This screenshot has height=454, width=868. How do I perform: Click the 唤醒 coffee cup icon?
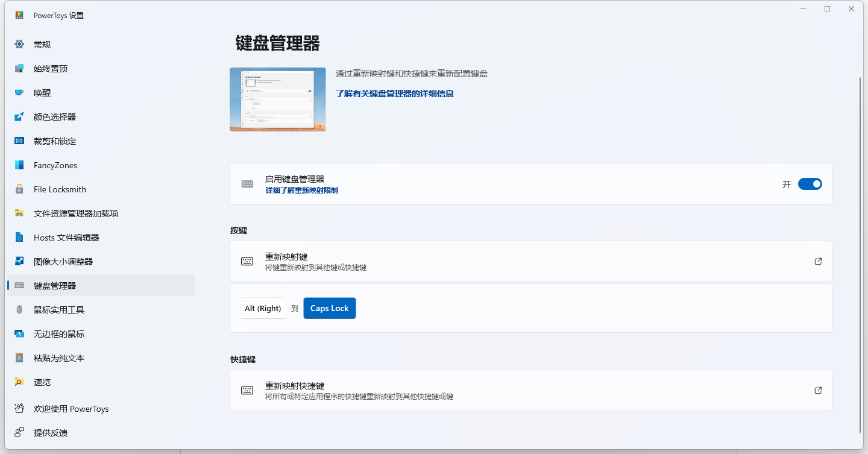click(19, 92)
